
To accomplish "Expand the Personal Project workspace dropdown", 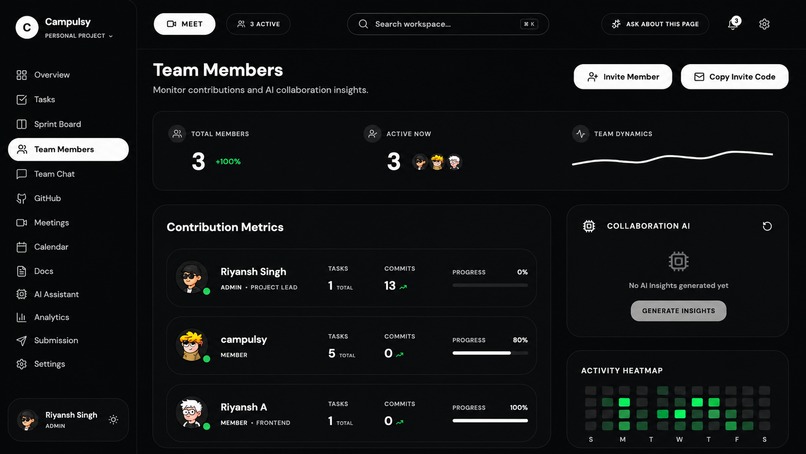I will pos(79,36).
